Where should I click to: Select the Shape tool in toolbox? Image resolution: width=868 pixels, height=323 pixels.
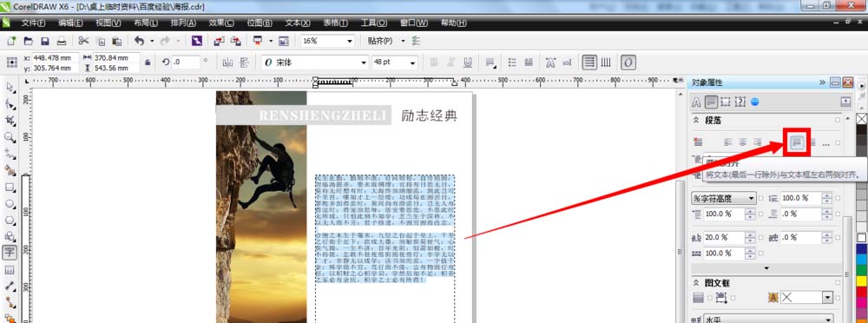(x=10, y=104)
